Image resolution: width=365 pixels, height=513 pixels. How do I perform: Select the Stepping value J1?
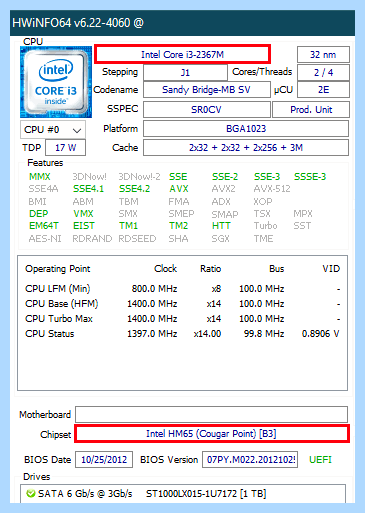pyautogui.click(x=185, y=72)
